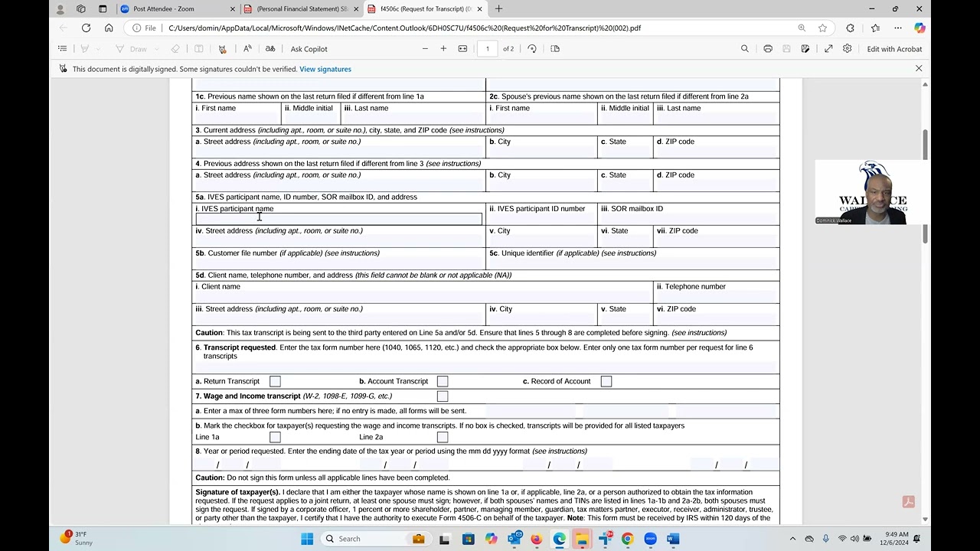Open find in PDF search icon

pos(744,49)
